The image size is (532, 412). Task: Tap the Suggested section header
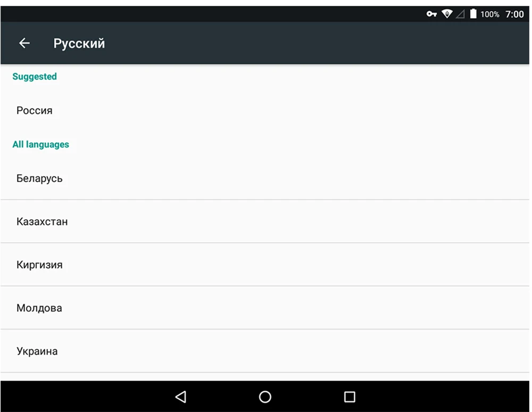point(35,76)
